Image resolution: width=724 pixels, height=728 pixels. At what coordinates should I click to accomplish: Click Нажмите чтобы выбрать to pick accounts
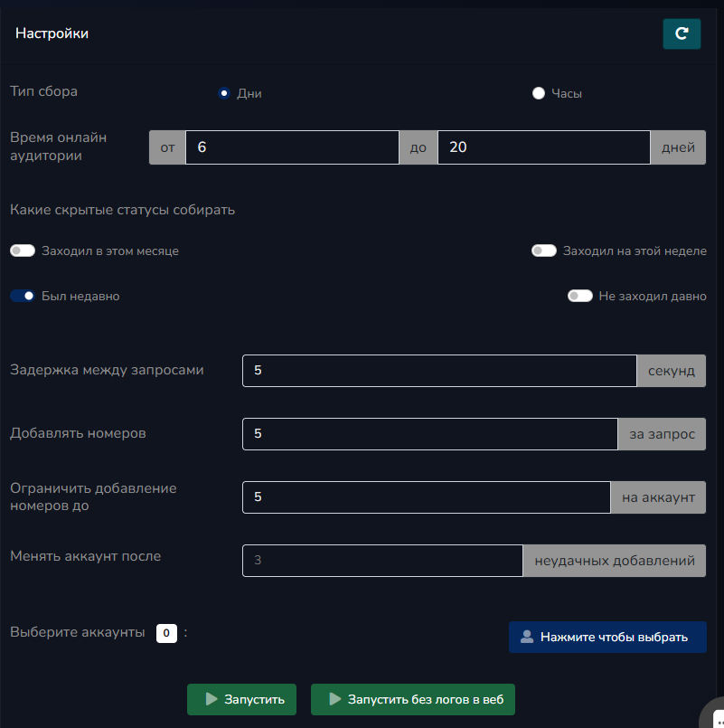tap(607, 637)
